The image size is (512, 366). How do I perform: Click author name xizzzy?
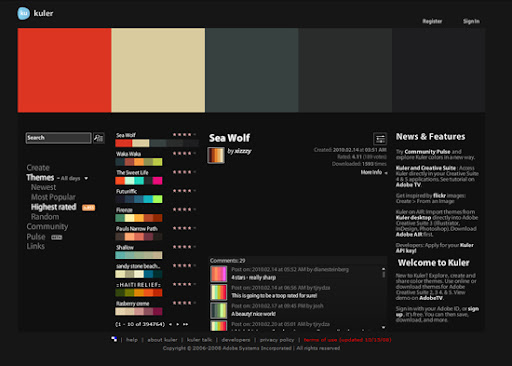(243, 151)
